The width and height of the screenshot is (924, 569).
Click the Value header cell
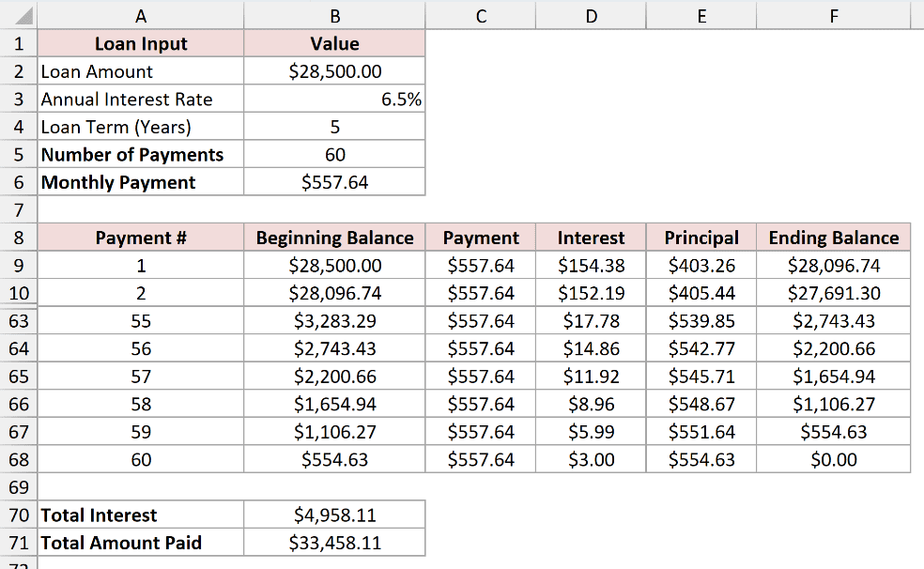pyautogui.click(x=334, y=43)
